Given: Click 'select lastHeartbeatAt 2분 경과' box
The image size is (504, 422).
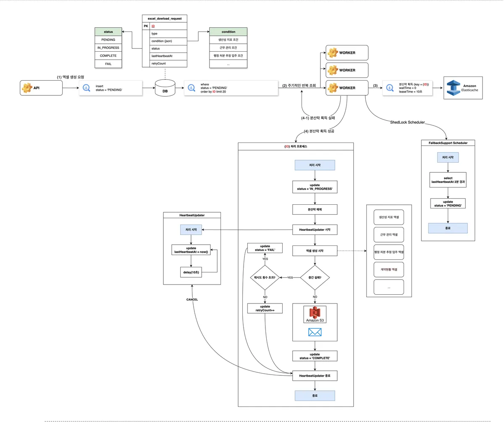Looking at the screenshot, I should point(448,181).
